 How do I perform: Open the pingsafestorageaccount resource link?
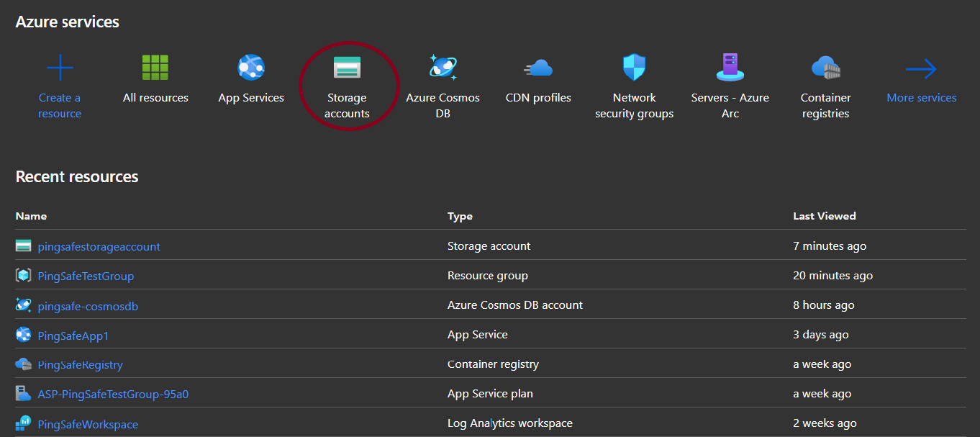pyautogui.click(x=99, y=246)
